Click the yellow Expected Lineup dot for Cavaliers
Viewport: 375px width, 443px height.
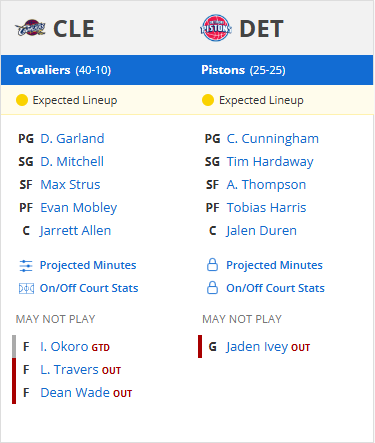pyautogui.click(x=22, y=100)
